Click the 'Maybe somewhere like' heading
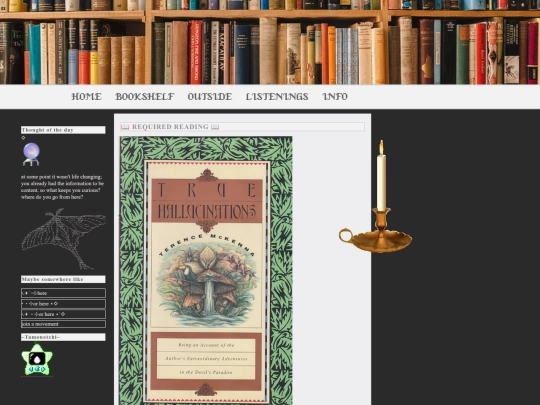Screen dimensions: 540x405 tap(63, 279)
